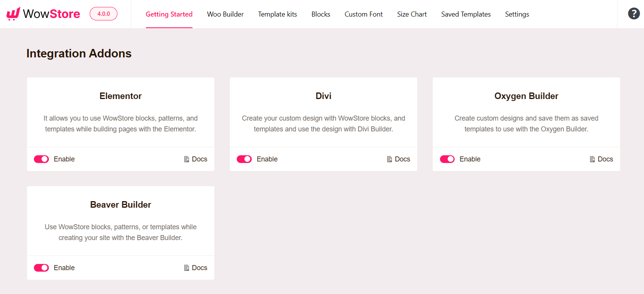The height and width of the screenshot is (294, 644).
Task: Click the 4.0.0 version badge
Action: pos(104,14)
